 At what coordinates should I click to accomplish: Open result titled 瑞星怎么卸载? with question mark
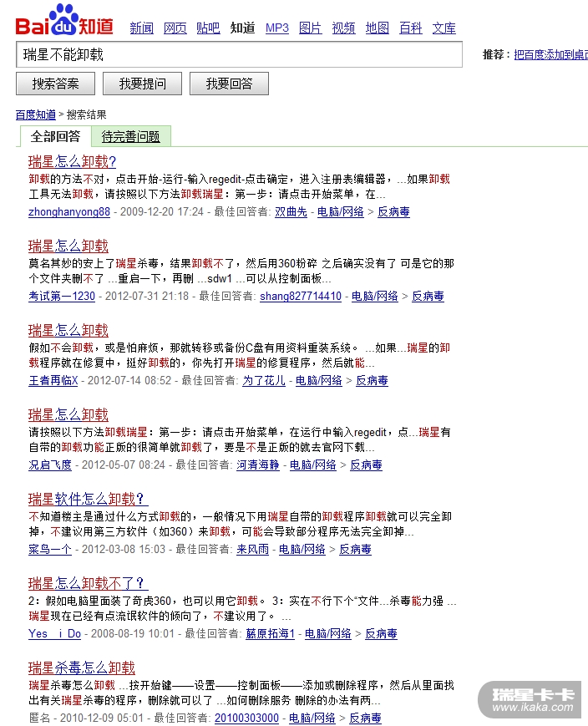coord(72,161)
